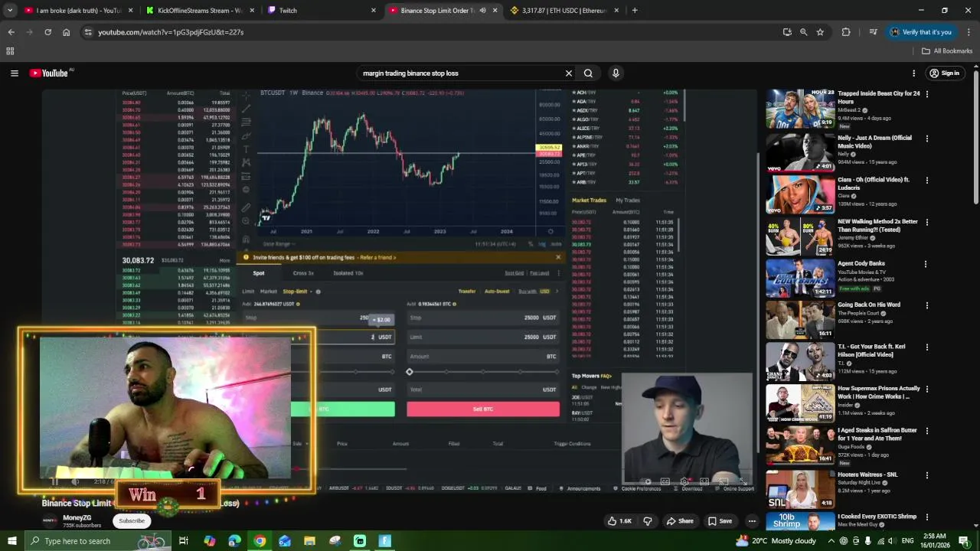This screenshot has height=551, width=980.
Task: Open options for Agent Cody Banks
Action: 926,264
